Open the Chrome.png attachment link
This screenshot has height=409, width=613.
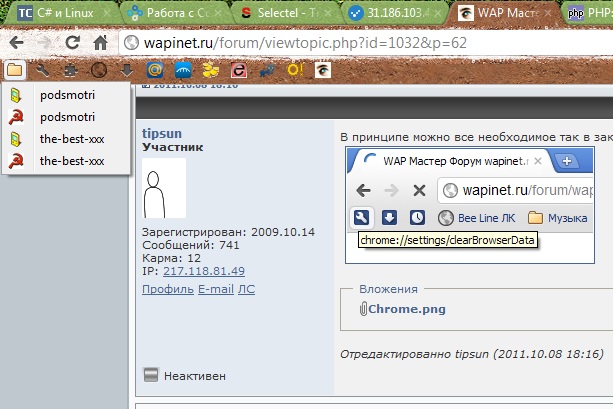click(x=407, y=309)
